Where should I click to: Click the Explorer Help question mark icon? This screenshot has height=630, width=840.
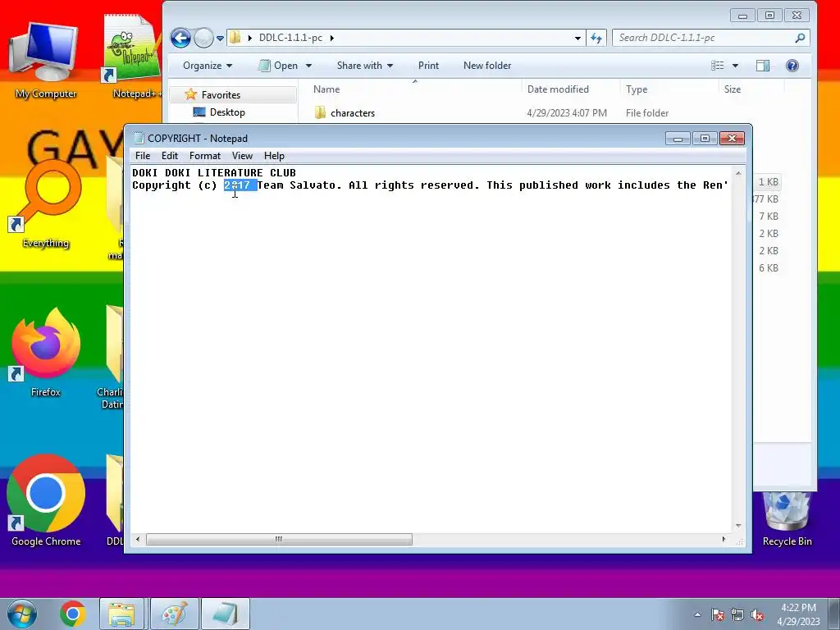792,66
